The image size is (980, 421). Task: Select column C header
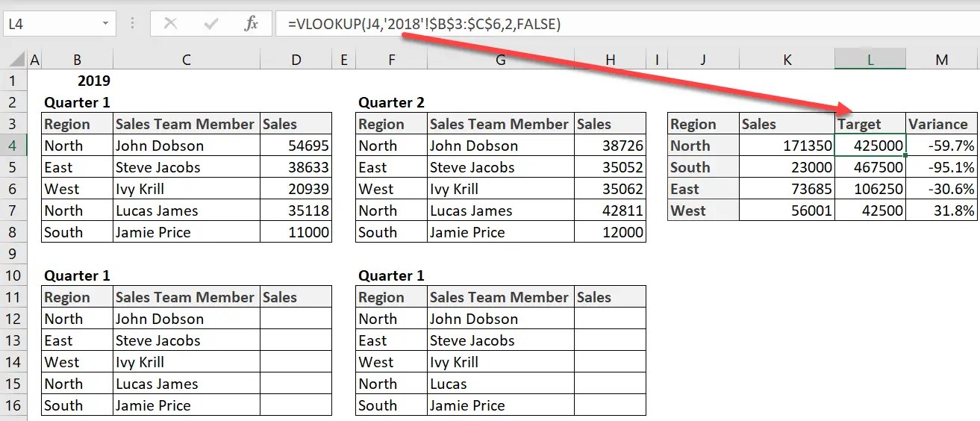187,60
